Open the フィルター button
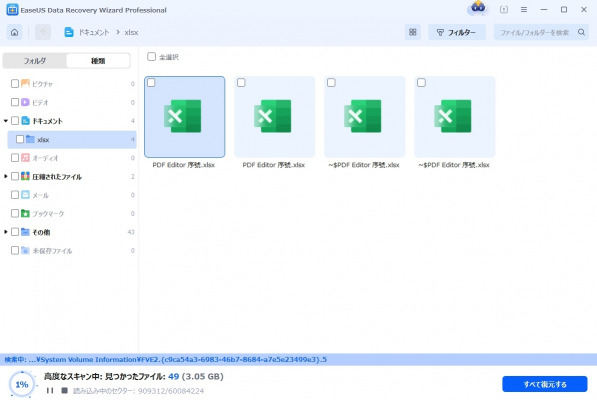The image size is (597, 400). (x=457, y=32)
